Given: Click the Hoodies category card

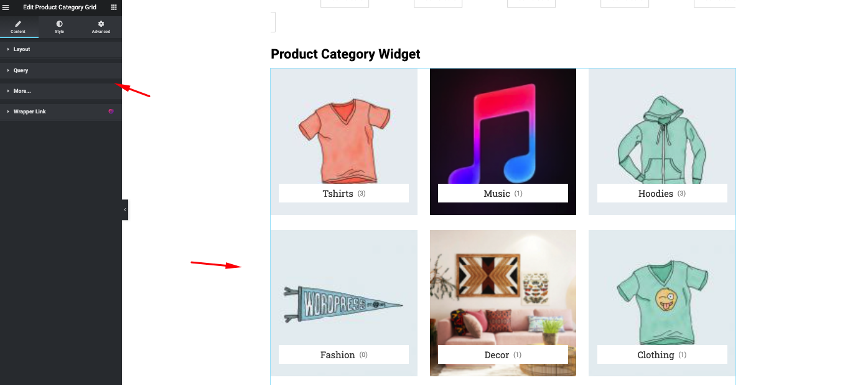Looking at the screenshot, I should (661, 141).
